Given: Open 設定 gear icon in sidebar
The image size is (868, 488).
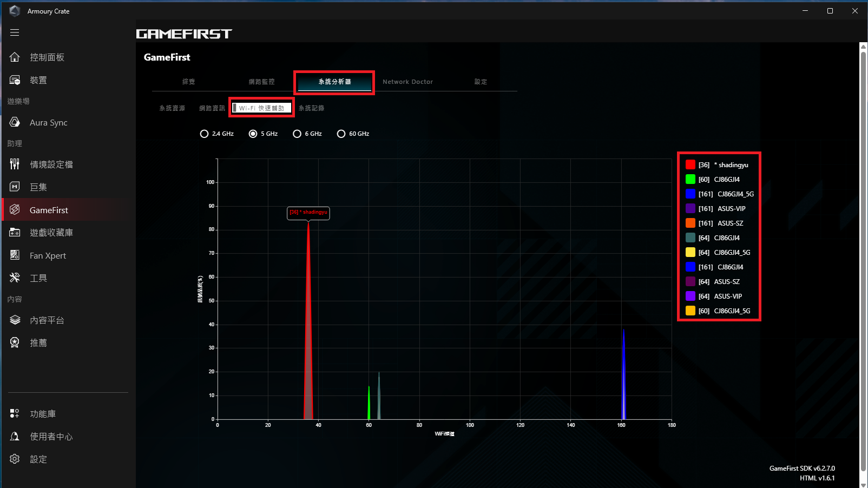Looking at the screenshot, I should [x=15, y=459].
